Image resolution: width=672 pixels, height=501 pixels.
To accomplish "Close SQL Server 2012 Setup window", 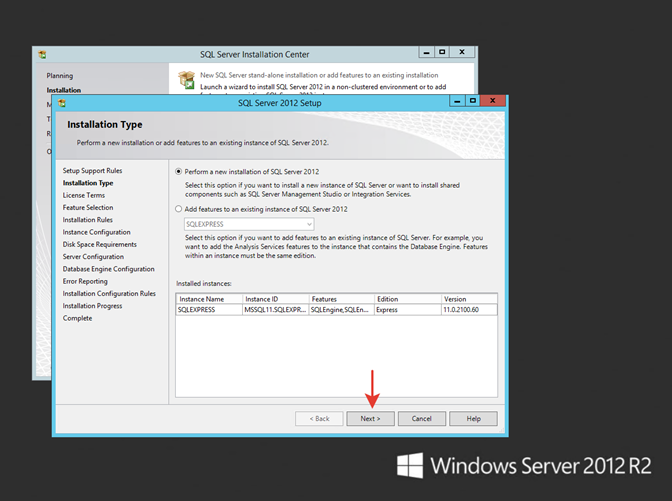I will [x=493, y=101].
